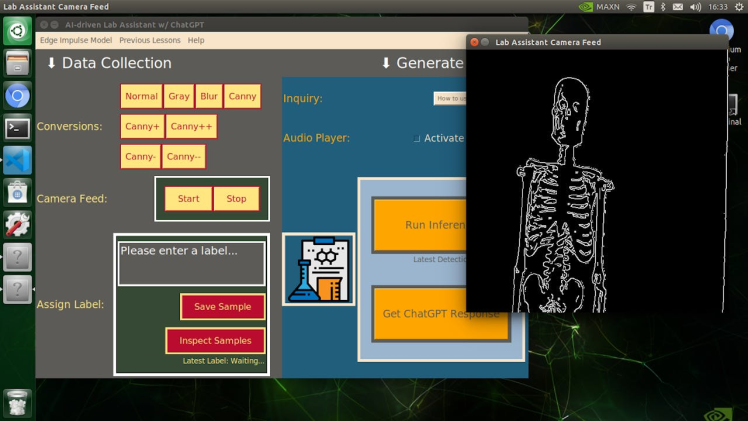Open the Previous Lessons menu
This screenshot has height=421, width=748.
[149, 40]
